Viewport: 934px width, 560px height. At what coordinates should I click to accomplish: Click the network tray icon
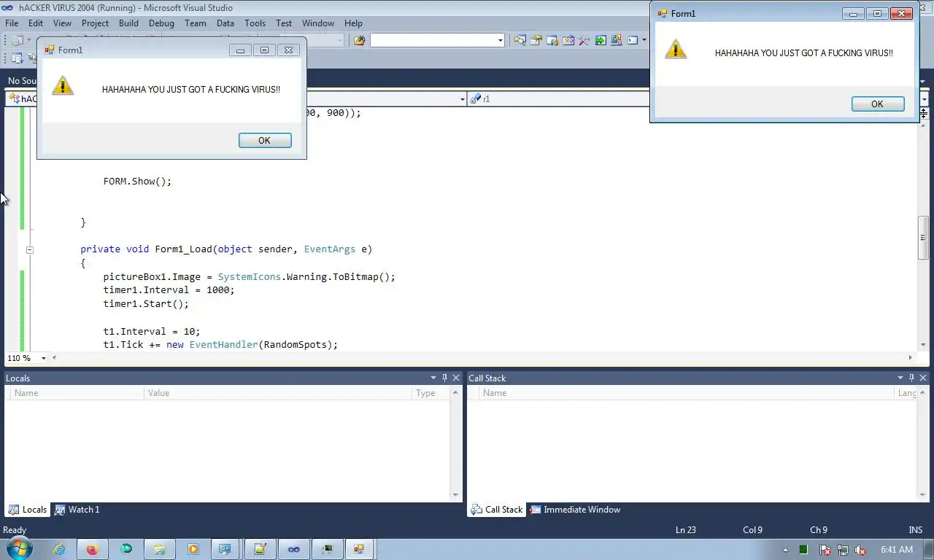[x=843, y=550]
